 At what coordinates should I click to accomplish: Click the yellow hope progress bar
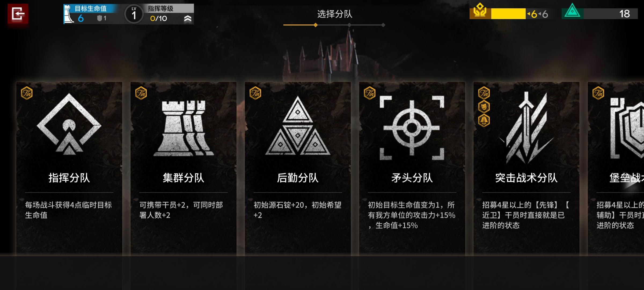coord(508,14)
